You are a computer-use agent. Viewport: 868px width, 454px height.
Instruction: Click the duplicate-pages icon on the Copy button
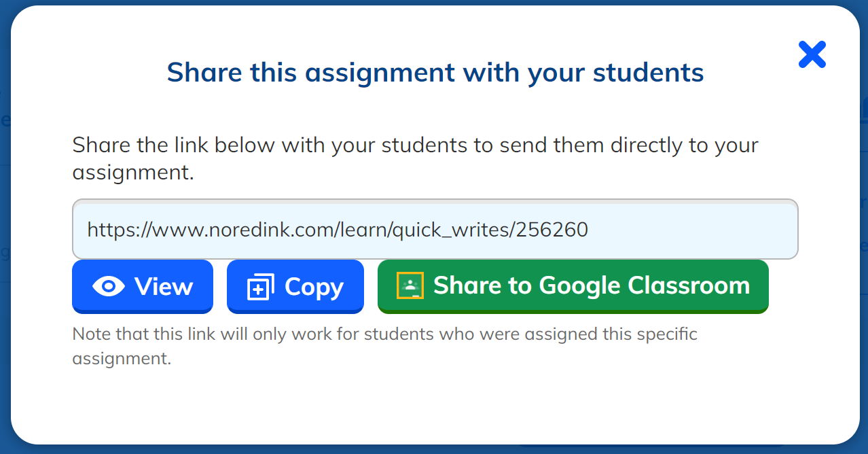260,287
